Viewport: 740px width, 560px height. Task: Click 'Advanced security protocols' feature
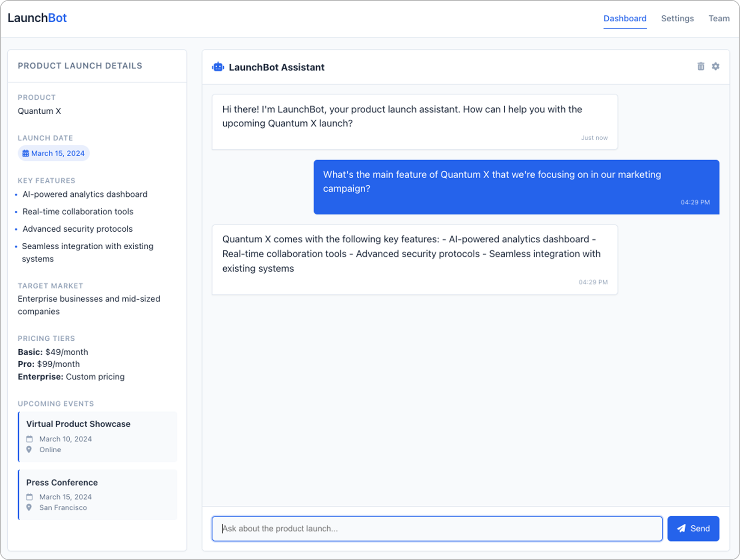click(77, 229)
